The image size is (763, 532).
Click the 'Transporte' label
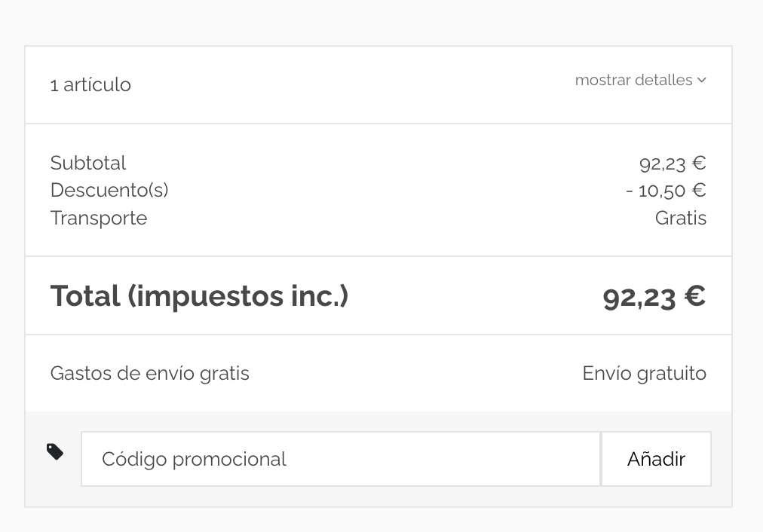tap(99, 219)
